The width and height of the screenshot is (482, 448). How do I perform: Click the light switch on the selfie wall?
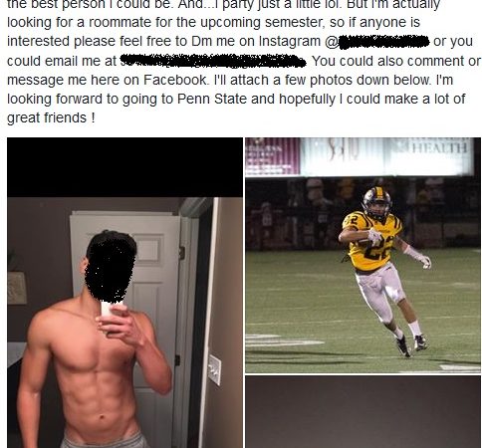tap(214, 370)
